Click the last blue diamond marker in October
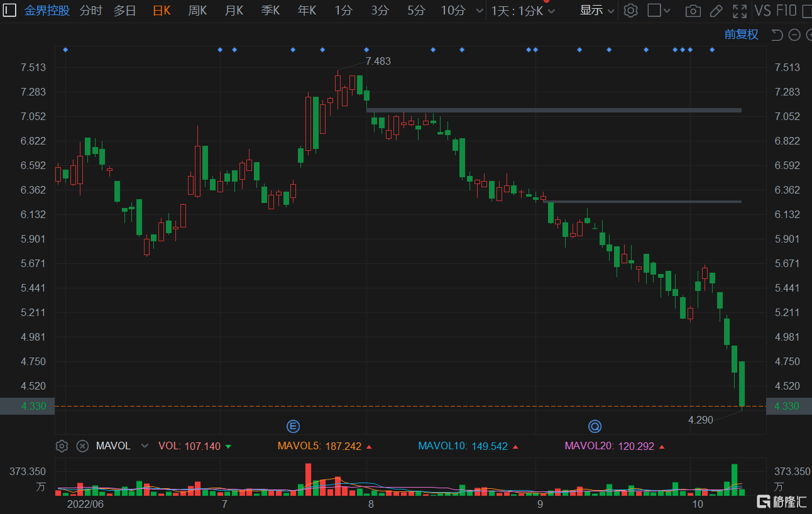 point(712,50)
